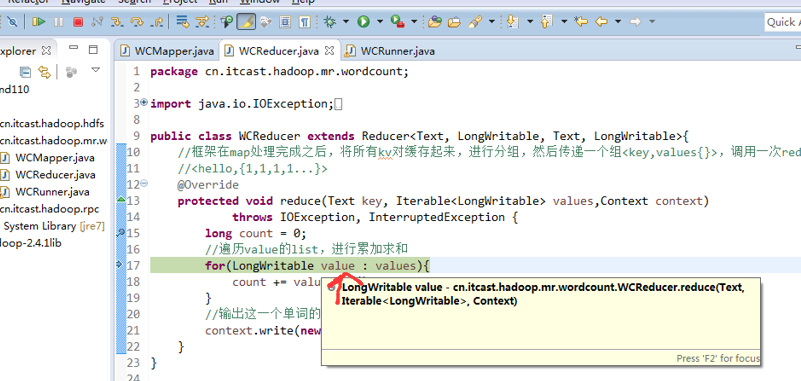This screenshot has width=801, height=381.
Task: Click the Debug bug icon
Action: (330, 22)
